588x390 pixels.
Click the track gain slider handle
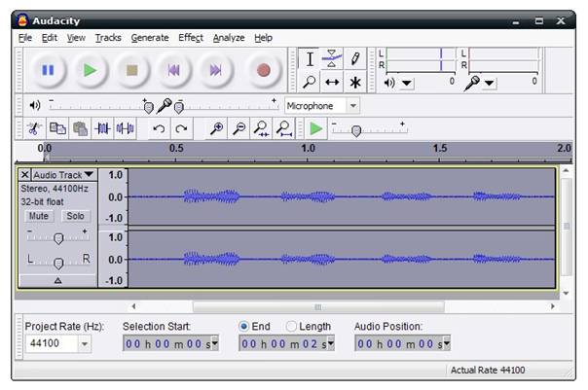pyautogui.click(x=58, y=238)
